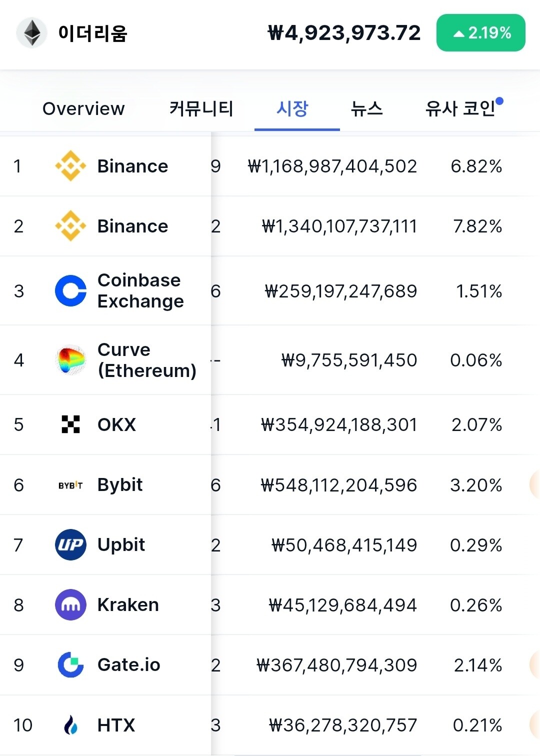
Task: Tap the Kraken purple logo
Action: 70,605
